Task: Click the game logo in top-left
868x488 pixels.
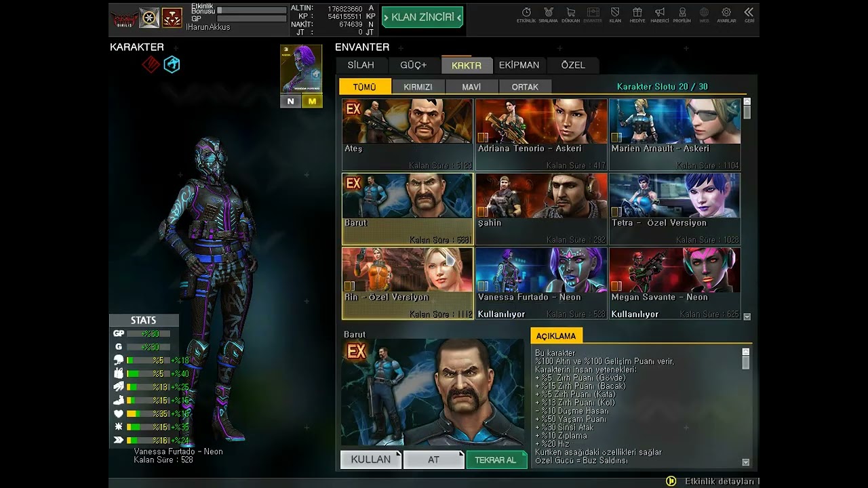Action: [124, 18]
